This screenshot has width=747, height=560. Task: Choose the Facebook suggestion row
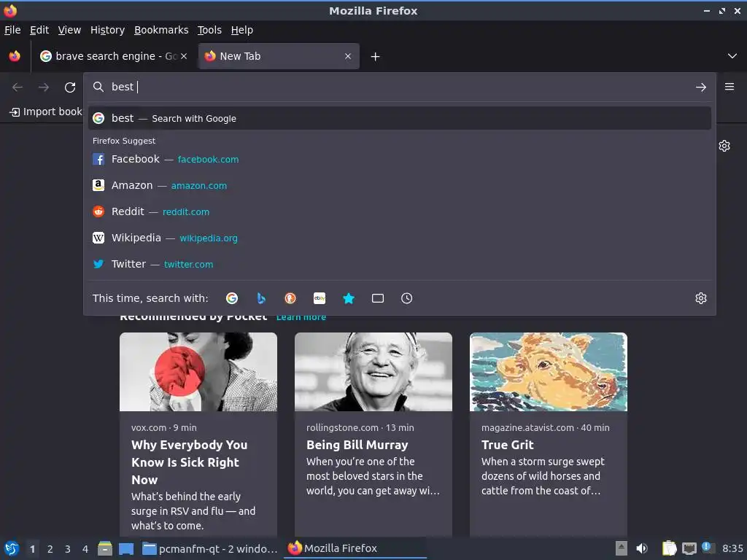click(x=399, y=159)
